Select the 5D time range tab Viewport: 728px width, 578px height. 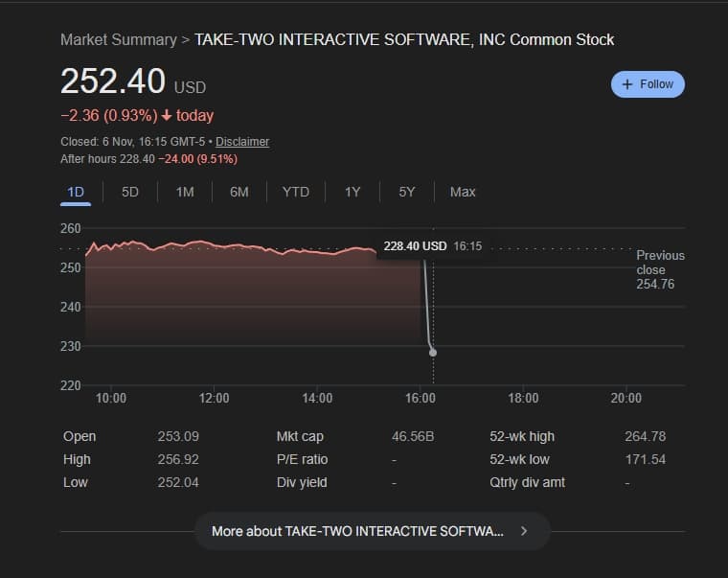130,192
